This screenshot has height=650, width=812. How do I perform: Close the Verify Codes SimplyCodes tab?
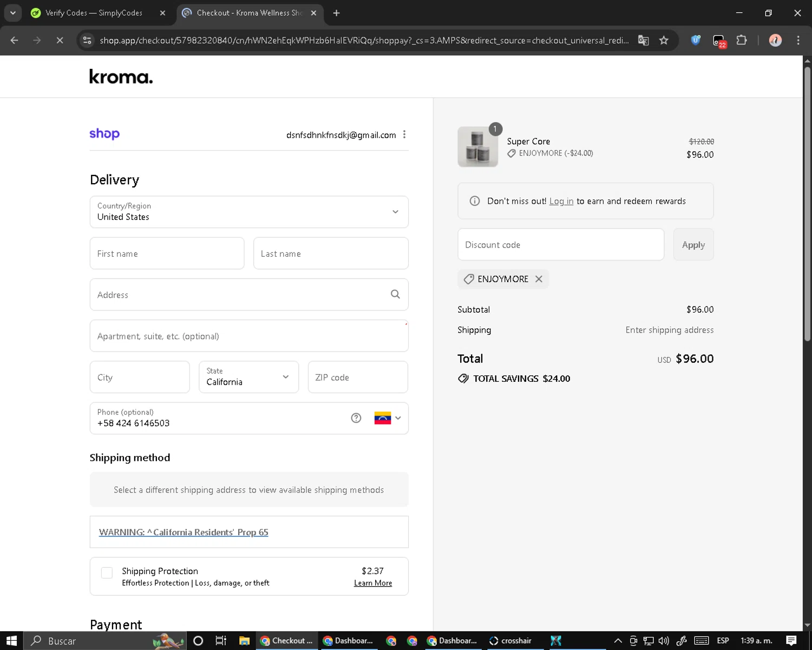[162, 13]
